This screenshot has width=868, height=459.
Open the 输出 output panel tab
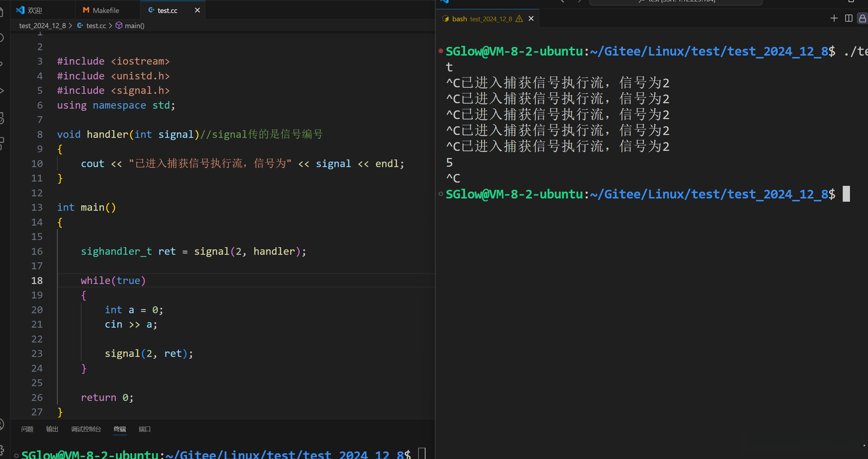(x=52, y=429)
